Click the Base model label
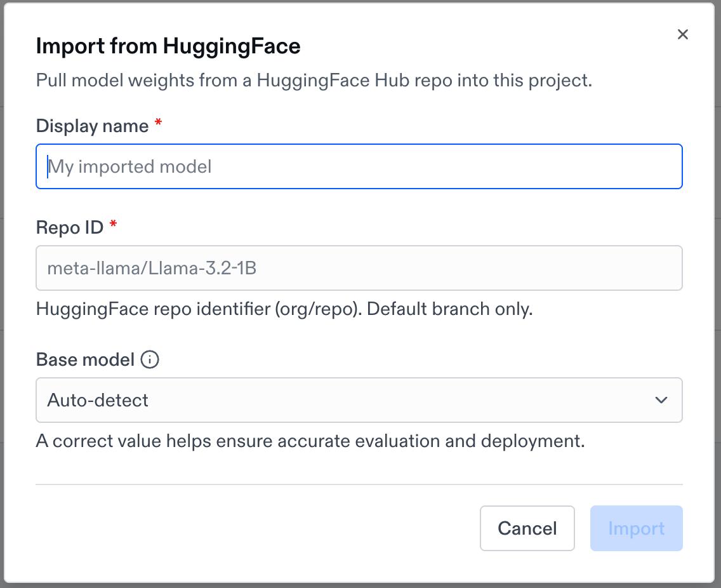Image resolution: width=721 pixels, height=588 pixels. pos(85,359)
